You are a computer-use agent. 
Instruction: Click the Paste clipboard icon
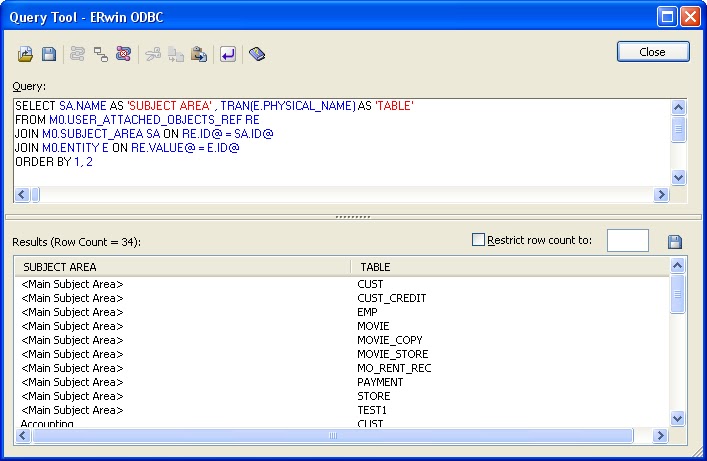tap(199, 54)
